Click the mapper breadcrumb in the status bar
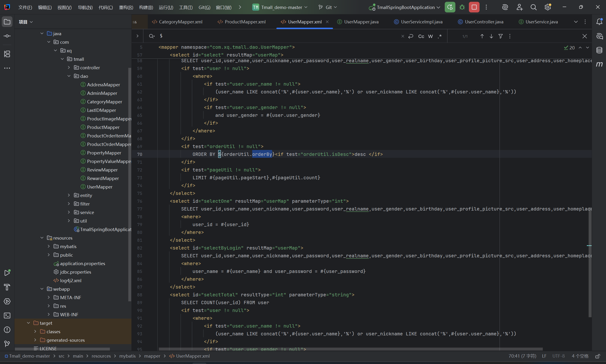Image resolution: width=606 pixels, height=364 pixels. (152, 356)
